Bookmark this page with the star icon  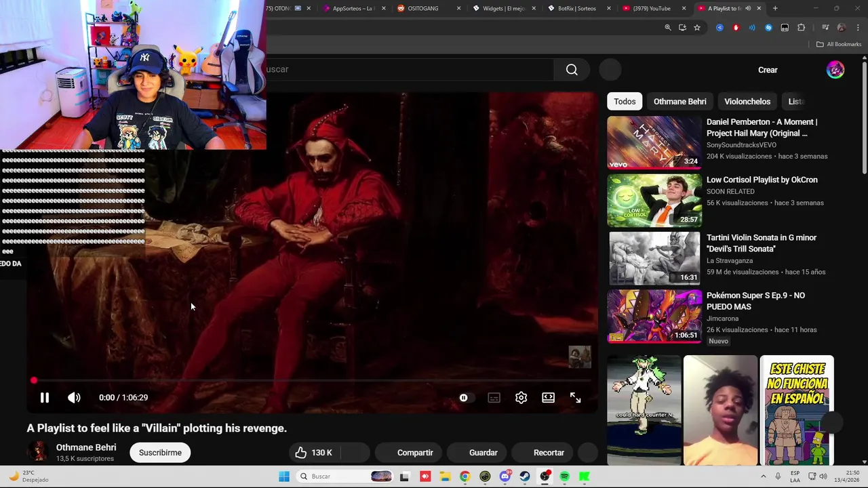(696, 28)
